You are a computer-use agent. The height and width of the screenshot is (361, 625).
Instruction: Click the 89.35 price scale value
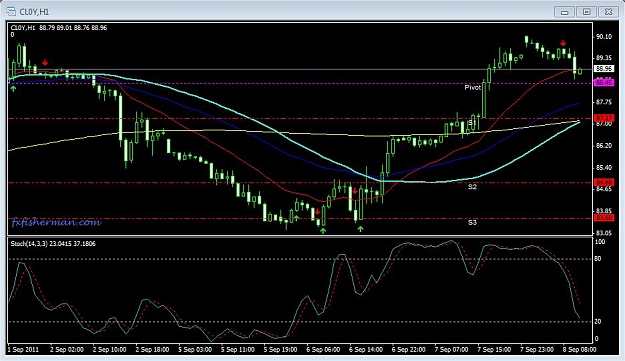[x=604, y=58]
